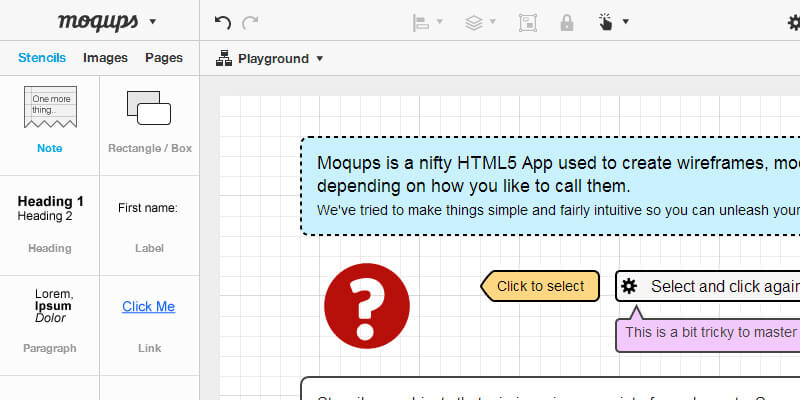Click the 'Paragraph' stencil caption
Screen dimensions: 800x400
[x=49, y=348]
